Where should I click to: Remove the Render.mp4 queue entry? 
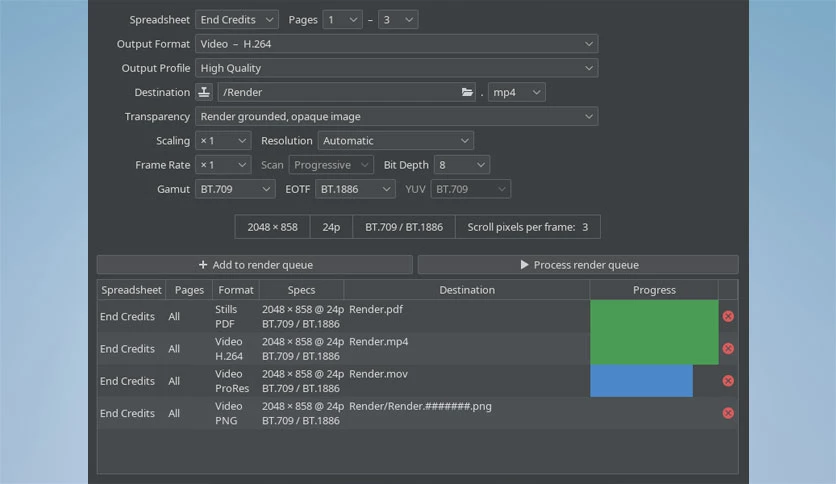click(728, 349)
